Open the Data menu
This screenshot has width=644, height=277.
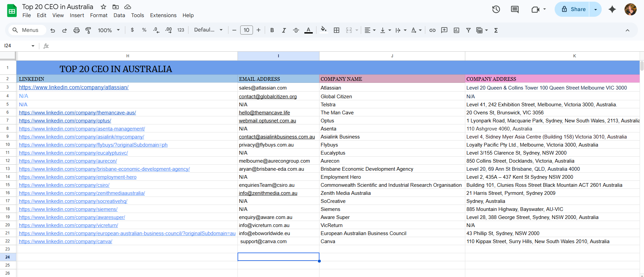pos(119,15)
